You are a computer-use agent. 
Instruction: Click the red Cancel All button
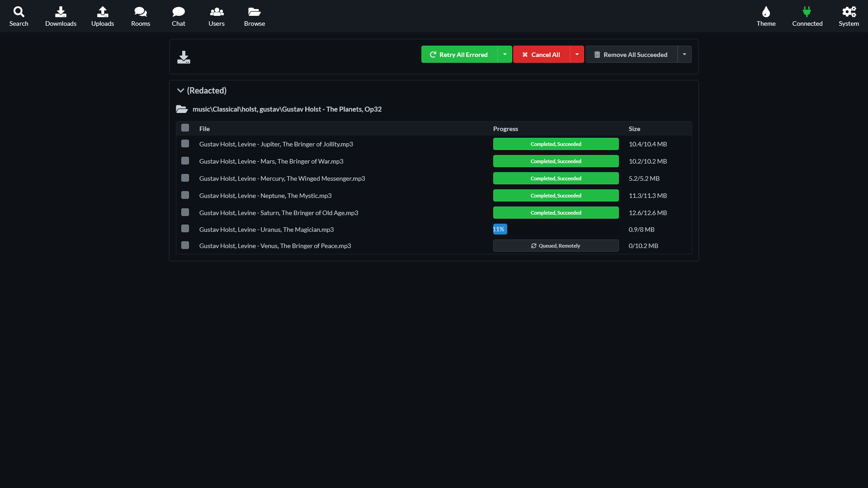pos(542,54)
